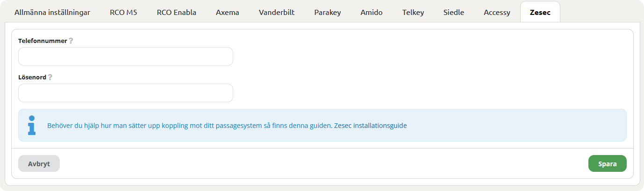Switch to the RCO M5 tab

pyautogui.click(x=124, y=13)
